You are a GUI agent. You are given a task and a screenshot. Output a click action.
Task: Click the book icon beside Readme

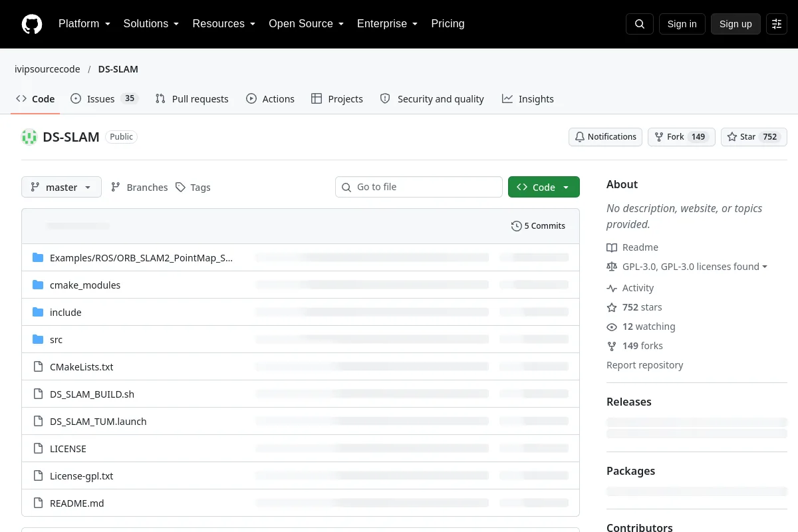coord(612,247)
